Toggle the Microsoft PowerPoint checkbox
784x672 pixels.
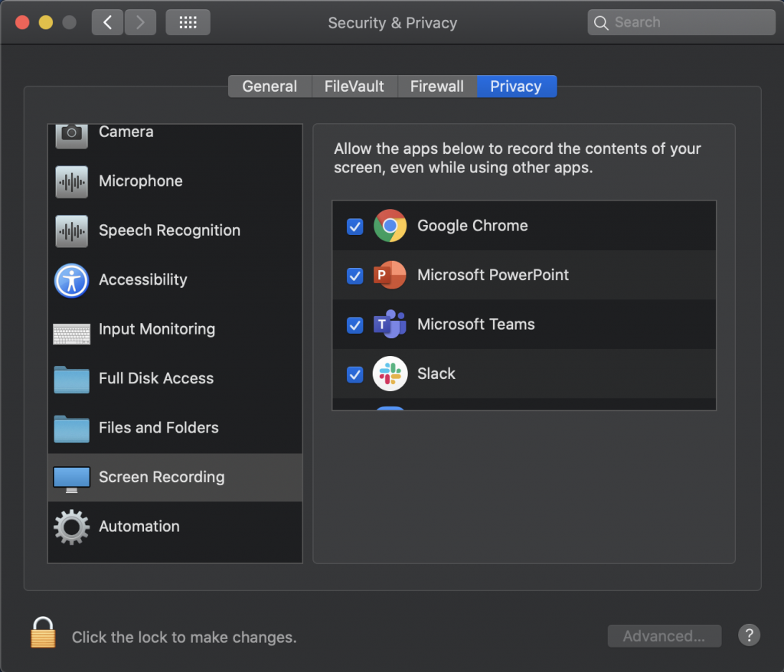354,276
